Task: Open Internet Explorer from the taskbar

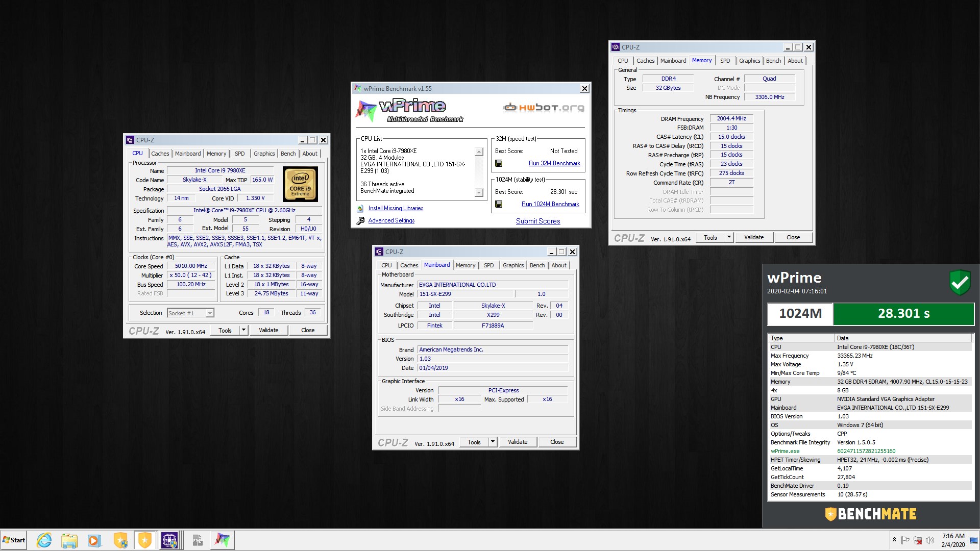Action: pyautogui.click(x=44, y=540)
